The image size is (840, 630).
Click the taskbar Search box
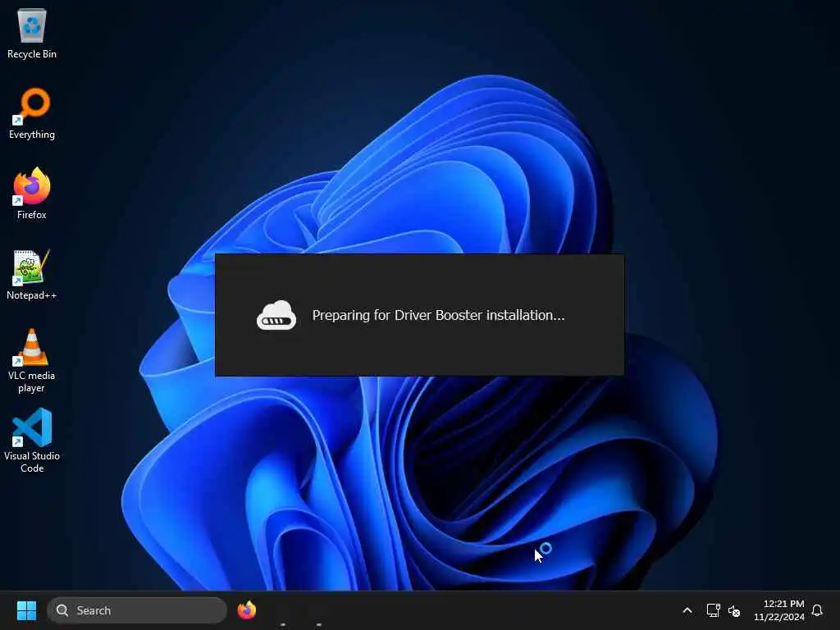tap(137, 610)
